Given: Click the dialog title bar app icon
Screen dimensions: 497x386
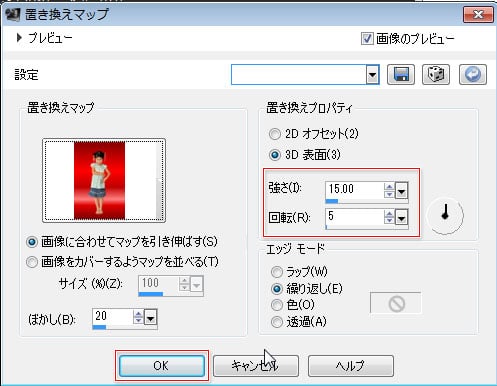Looking at the screenshot, I should coord(13,15).
